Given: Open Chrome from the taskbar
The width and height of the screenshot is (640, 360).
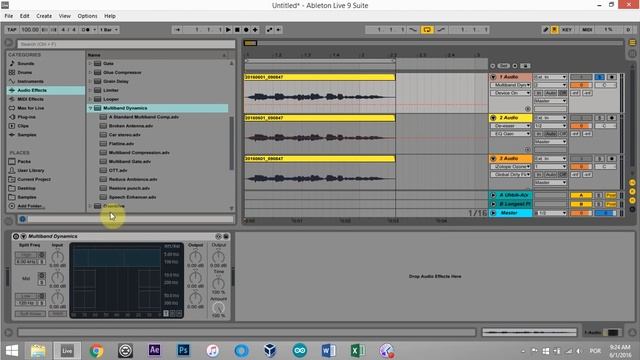Looking at the screenshot, I should 96,350.
